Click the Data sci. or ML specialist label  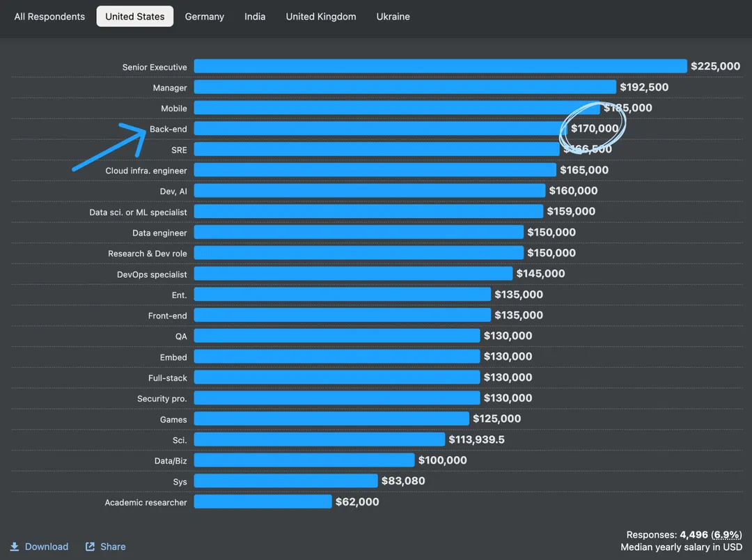tap(138, 212)
